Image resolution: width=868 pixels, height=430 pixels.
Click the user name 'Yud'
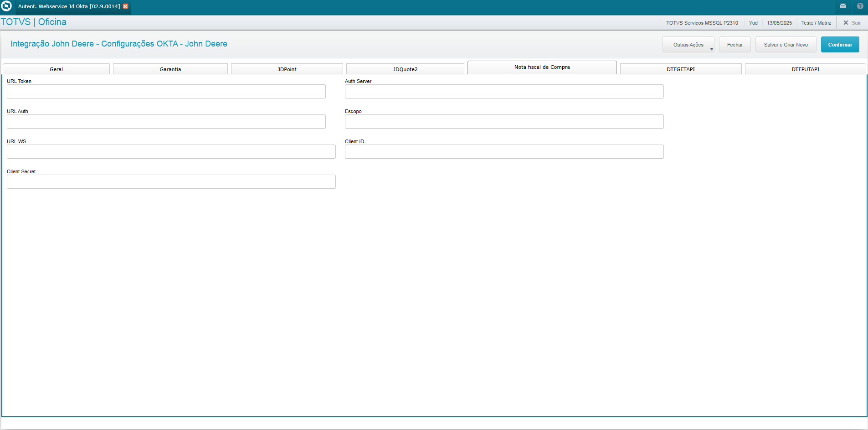(x=753, y=23)
